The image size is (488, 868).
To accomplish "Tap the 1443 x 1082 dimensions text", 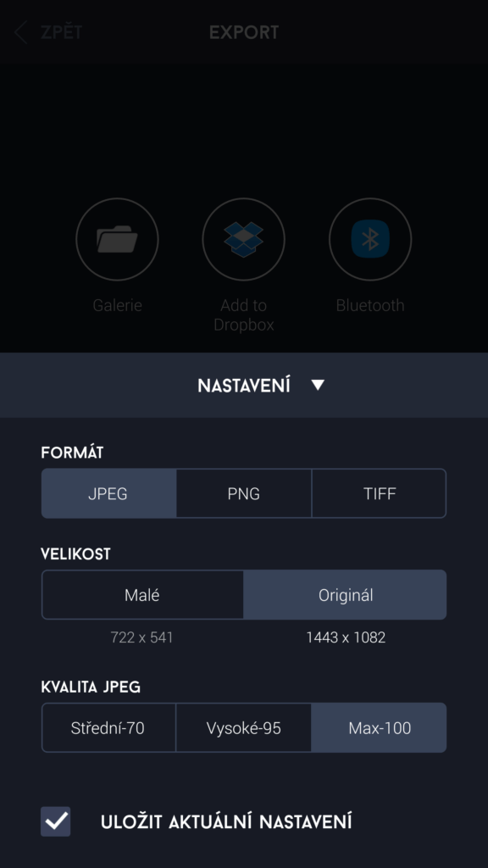I will (346, 637).
